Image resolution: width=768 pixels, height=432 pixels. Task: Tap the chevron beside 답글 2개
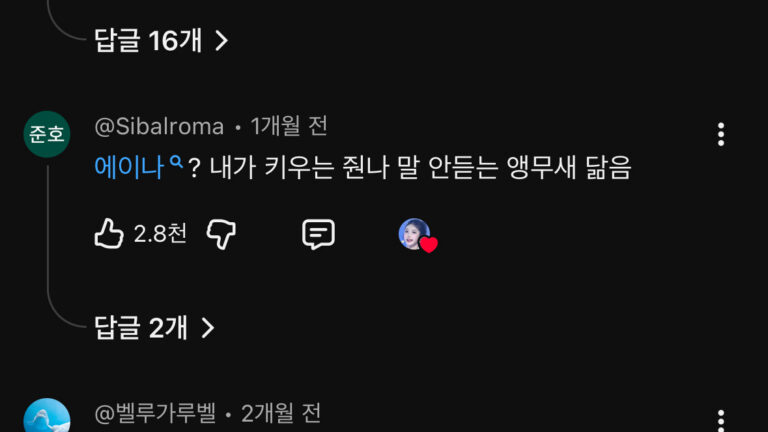point(208,328)
